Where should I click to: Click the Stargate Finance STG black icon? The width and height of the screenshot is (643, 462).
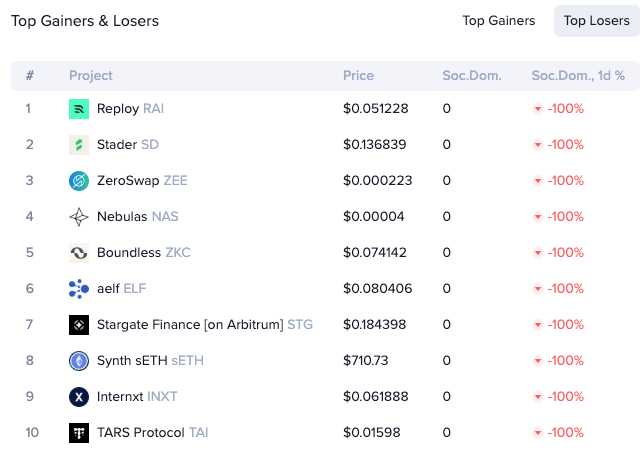click(79, 325)
